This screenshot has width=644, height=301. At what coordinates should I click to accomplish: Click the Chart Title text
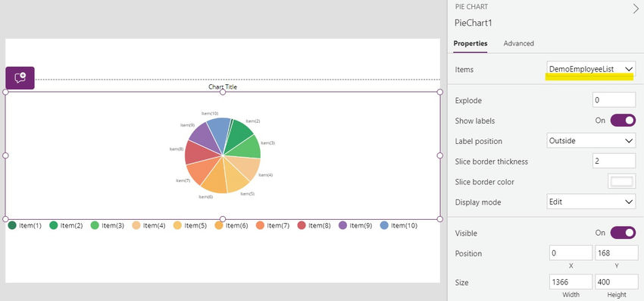click(223, 86)
